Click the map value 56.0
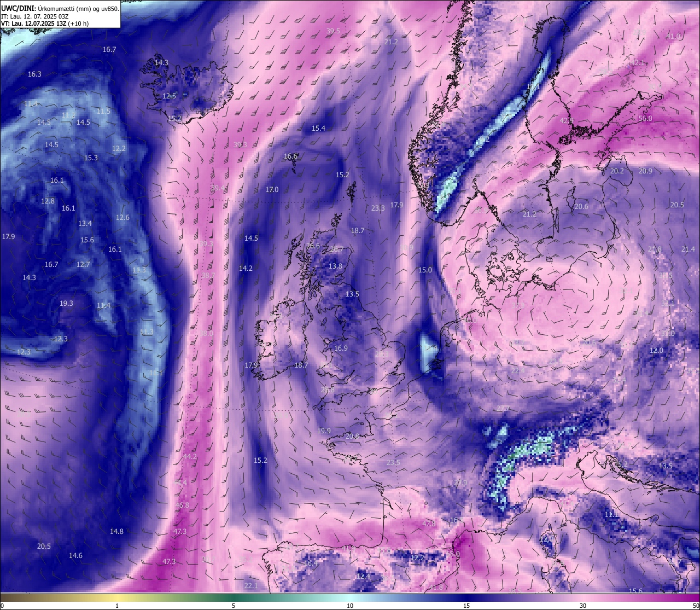The image size is (700, 610). (645, 118)
